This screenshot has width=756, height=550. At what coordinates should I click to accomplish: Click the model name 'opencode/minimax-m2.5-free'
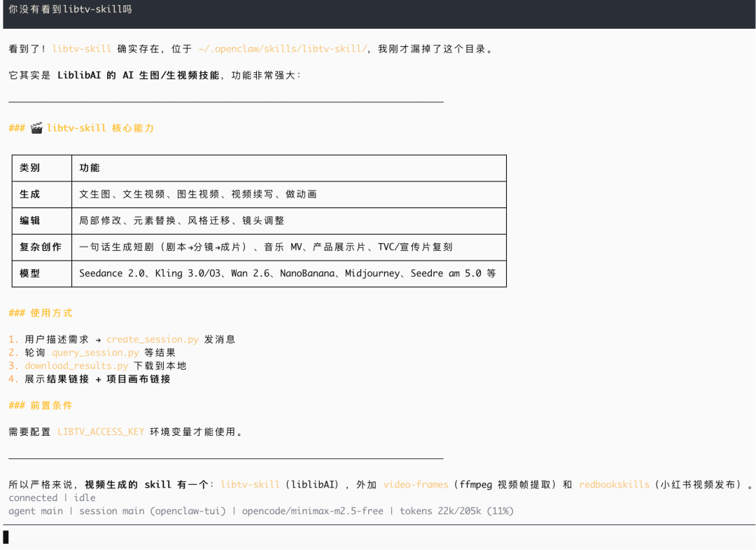pyautogui.click(x=312, y=511)
